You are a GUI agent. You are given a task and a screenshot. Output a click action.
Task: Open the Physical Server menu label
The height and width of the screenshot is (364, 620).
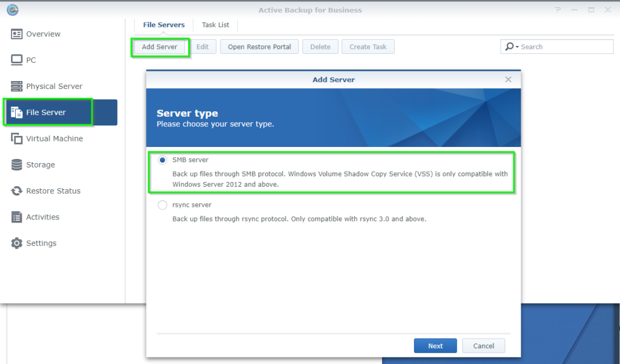[54, 86]
